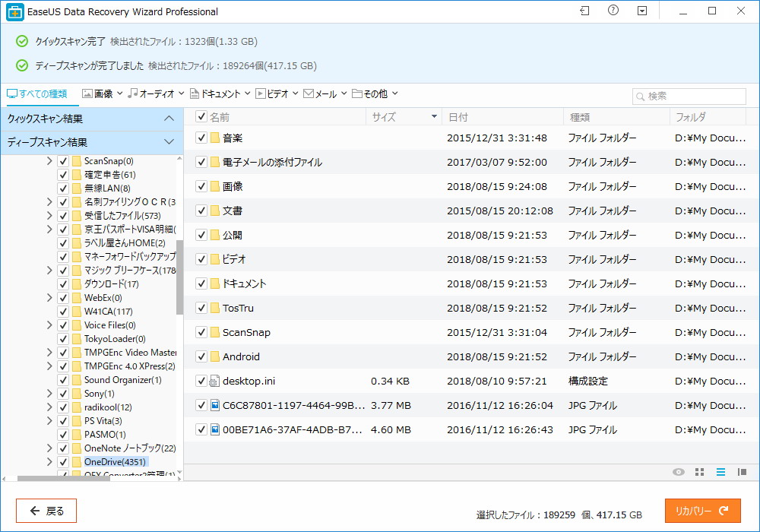760x532 pixels.
Task: Click the C6C87801 JPG file icon
Action: coord(215,405)
